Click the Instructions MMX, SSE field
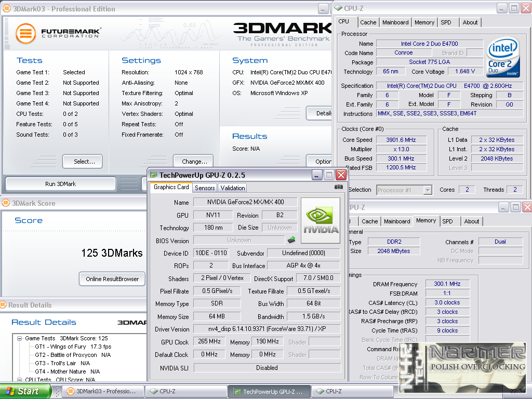532x399 pixels. pyautogui.click(x=450, y=114)
